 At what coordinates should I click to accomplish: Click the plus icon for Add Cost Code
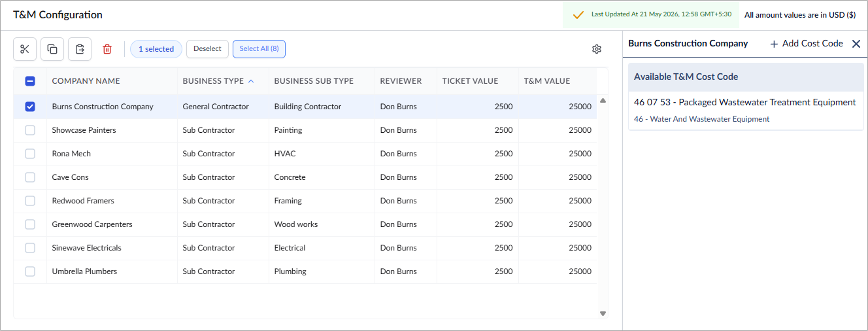coord(774,44)
